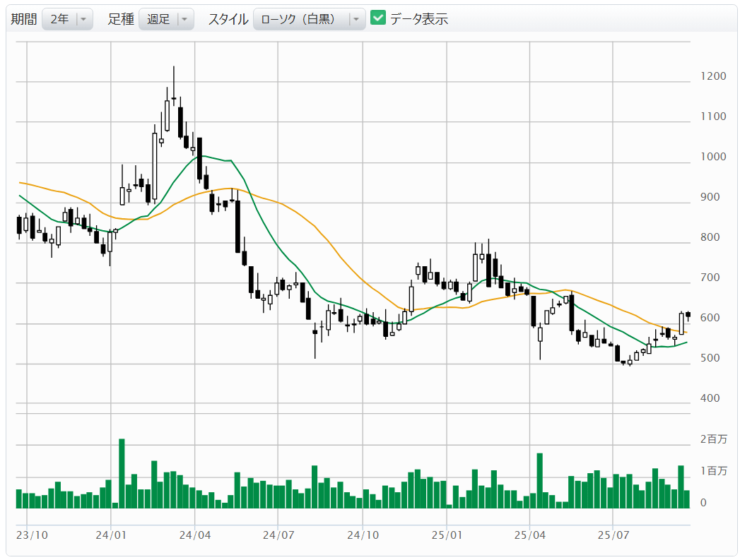Open the 足種 dropdown showing 週足
The height and width of the screenshot is (560, 740).
[x=166, y=19]
